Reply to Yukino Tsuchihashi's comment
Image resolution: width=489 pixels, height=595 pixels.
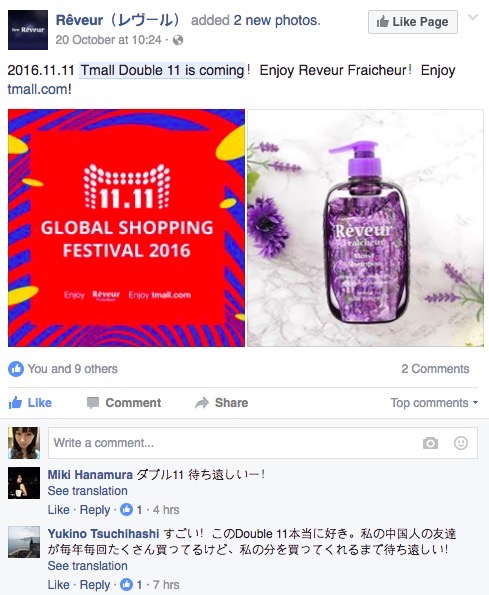pyautogui.click(x=95, y=585)
